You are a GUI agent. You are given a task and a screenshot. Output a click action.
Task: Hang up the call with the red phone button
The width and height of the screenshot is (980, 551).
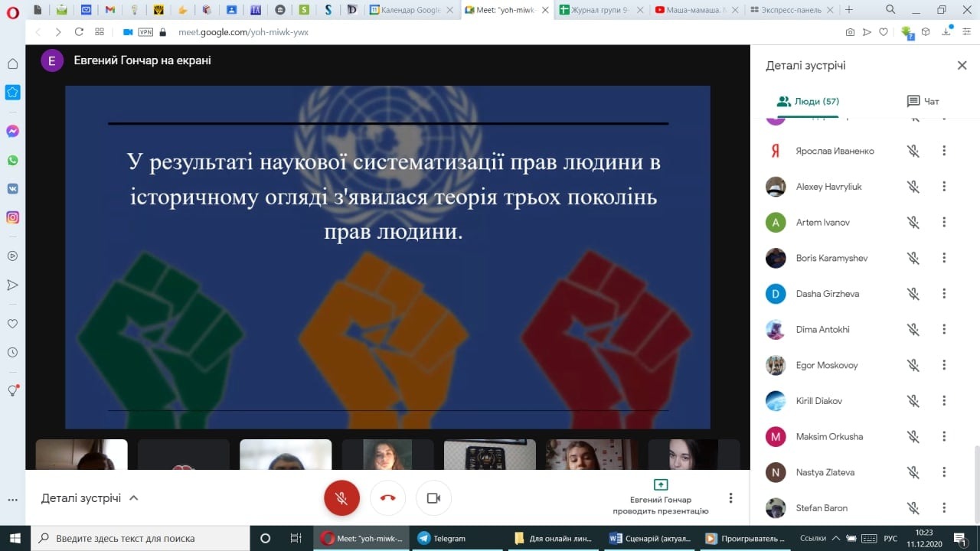(x=387, y=498)
